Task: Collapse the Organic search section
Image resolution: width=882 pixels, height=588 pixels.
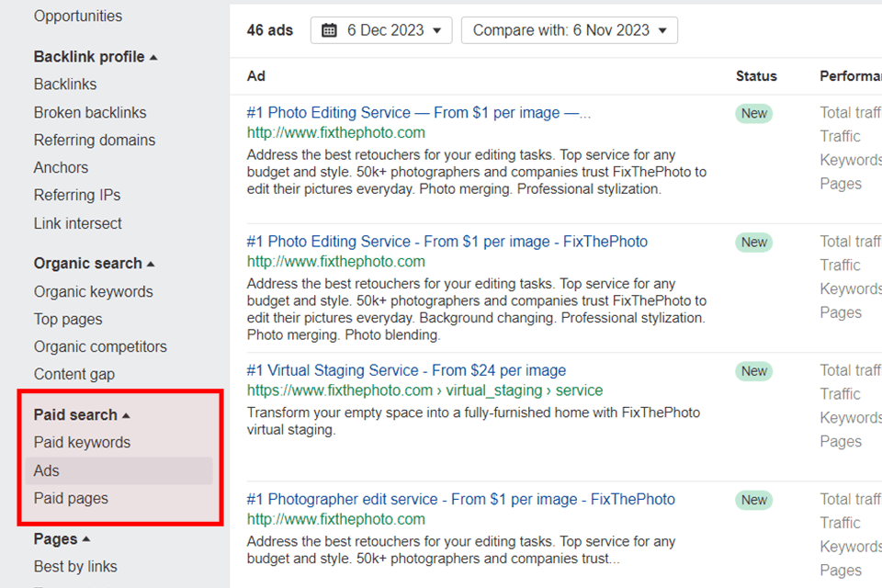Action: [94, 264]
